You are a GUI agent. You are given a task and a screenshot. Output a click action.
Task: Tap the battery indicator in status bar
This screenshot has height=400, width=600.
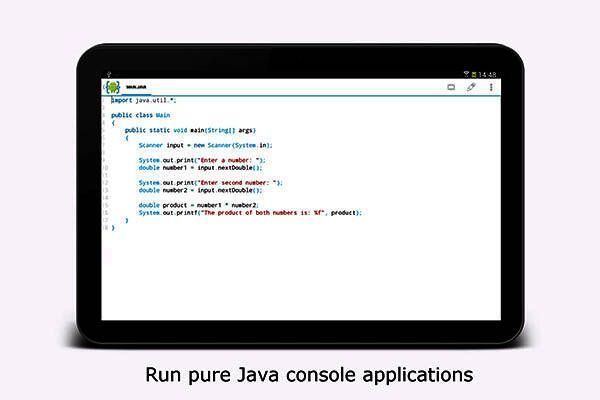click(x=474, y=74)
